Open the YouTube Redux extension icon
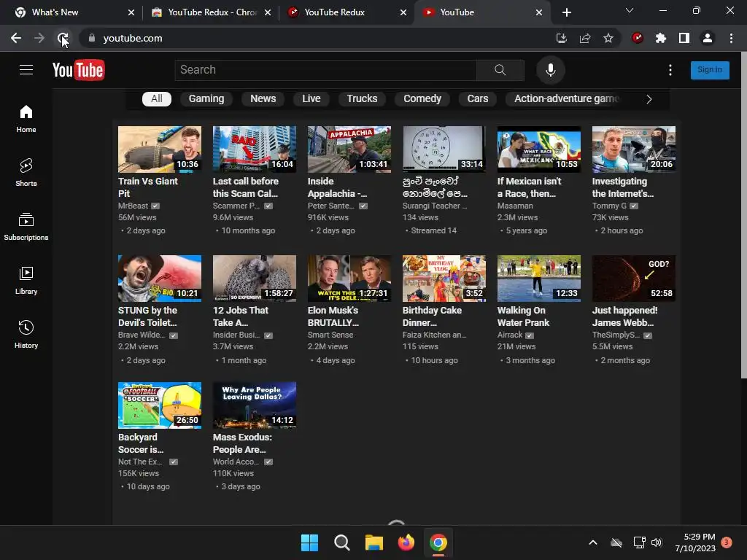The image size is (747, 560). 638,38
